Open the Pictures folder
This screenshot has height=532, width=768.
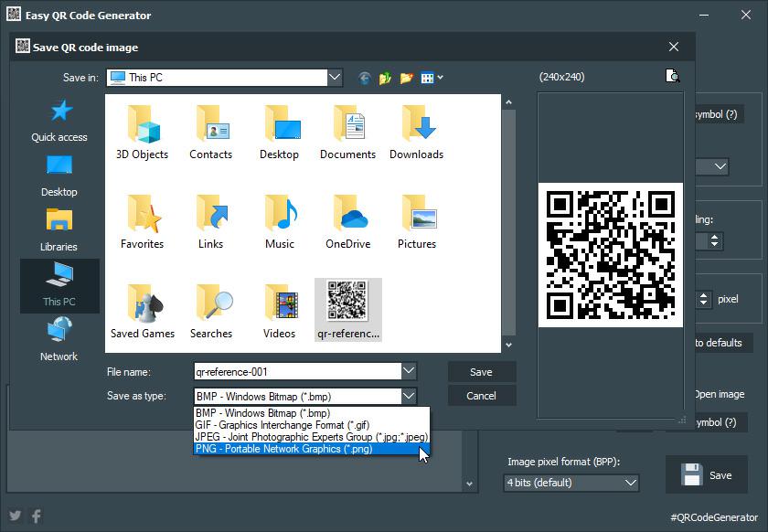pos(416,222)
